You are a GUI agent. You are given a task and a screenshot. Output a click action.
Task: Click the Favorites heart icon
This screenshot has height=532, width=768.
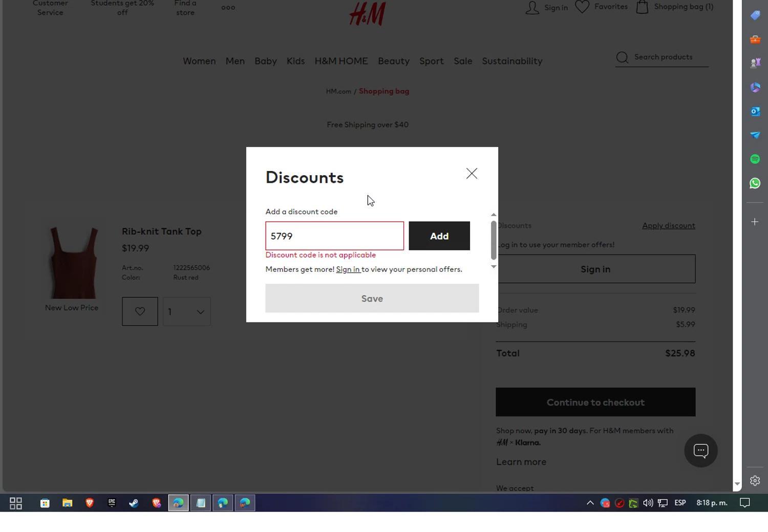point(582,7)
